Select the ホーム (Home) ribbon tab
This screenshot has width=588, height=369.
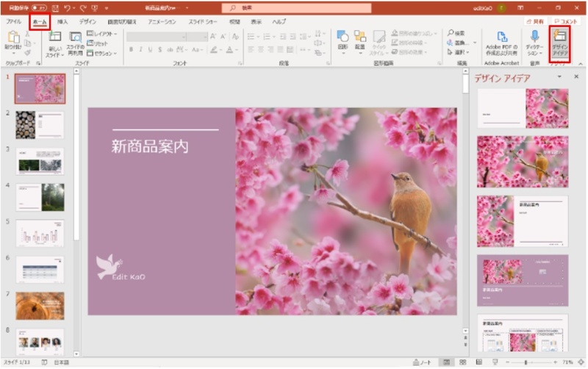(x=40, y=22)
